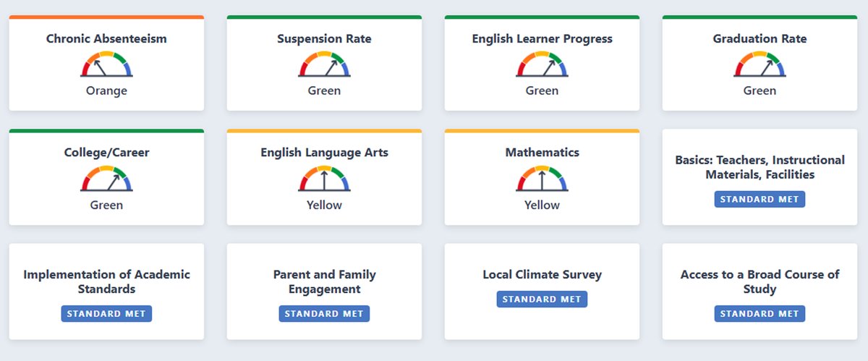Click the Yellow status label under Mathematics
The width and height of the screenshot is (868, 361).
coord(542,205)
